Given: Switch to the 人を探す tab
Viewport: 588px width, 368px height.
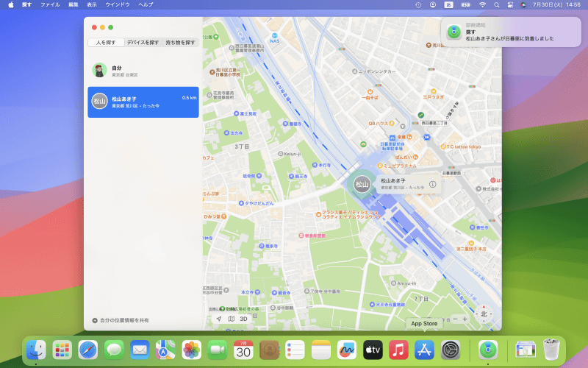Looking at the screenshot, I should tap(106, 43).
